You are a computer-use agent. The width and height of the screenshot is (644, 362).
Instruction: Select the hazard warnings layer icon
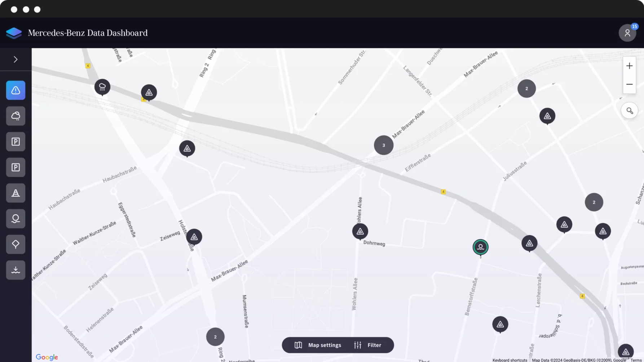coord(16,90)
